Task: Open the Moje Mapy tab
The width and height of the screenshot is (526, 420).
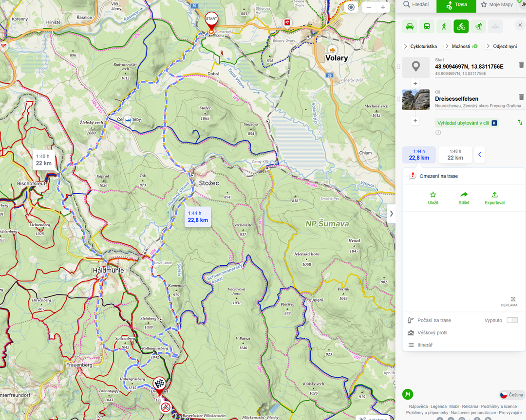Action: (497, 5)
